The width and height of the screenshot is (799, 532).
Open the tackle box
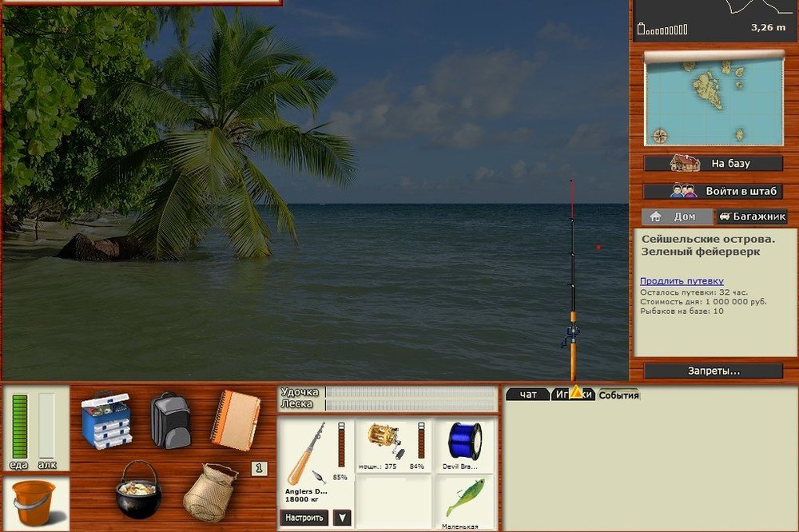pos(105,419)
